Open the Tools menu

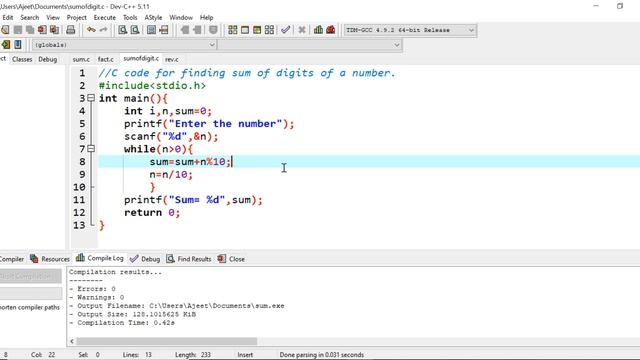[130, 18]
